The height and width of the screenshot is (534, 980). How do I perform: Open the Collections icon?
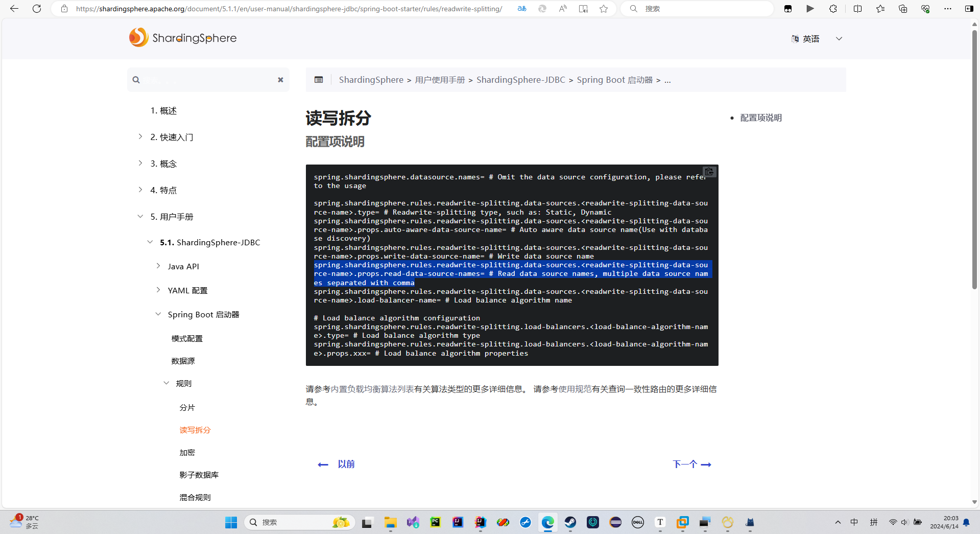903,9
